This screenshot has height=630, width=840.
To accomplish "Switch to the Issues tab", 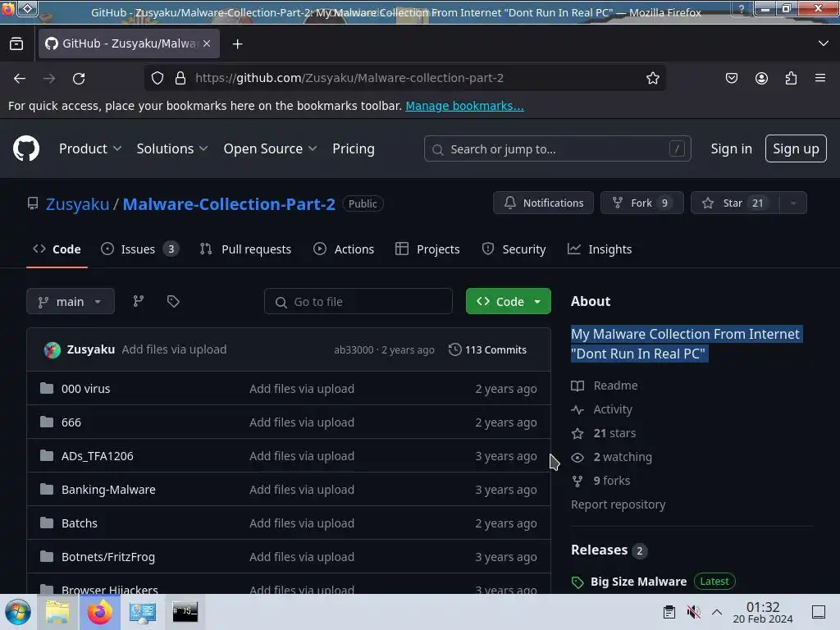I will [x=139, y=249].
